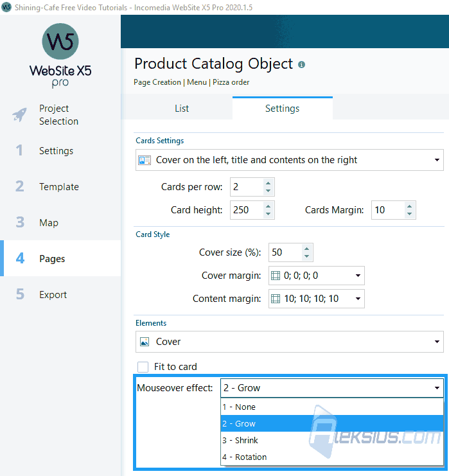Open the Settings tab of Product Catalog

pos(283,109)
